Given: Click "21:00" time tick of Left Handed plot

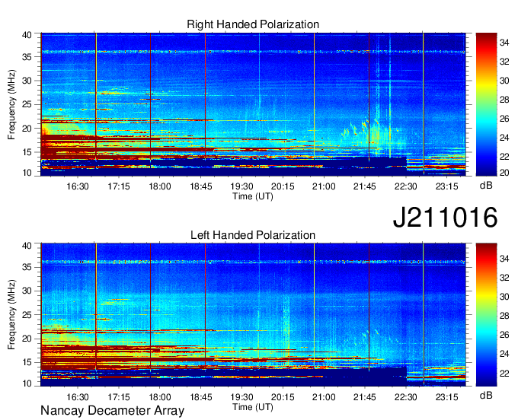Looking at the screenshot, I should (x=324, y=397).
